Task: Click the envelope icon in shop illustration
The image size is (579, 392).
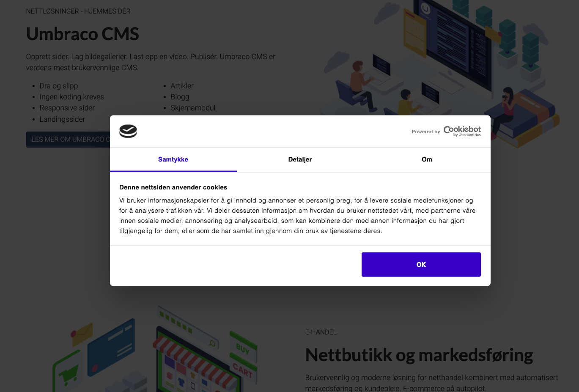Action: pos(82,334)
